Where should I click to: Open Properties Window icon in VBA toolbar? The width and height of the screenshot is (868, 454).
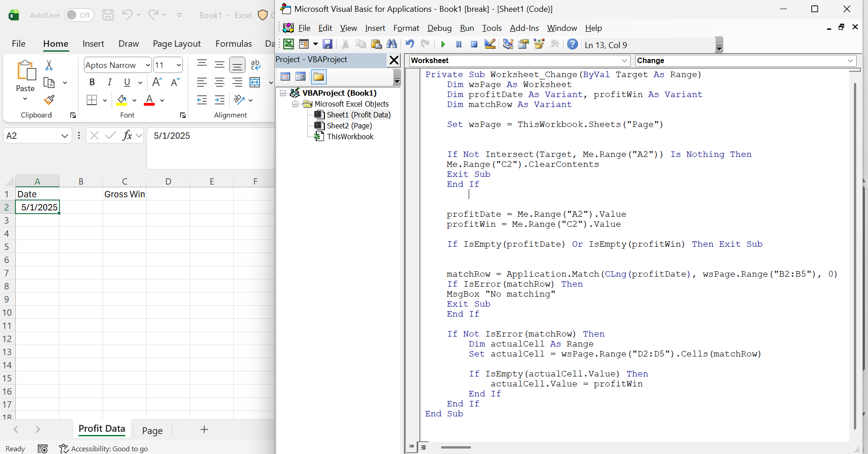coord(524,44)
